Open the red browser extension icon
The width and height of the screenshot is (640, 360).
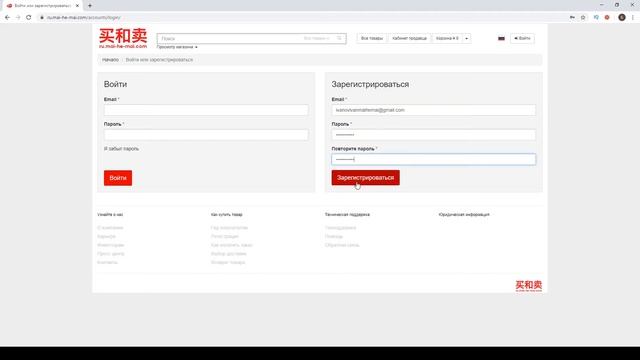[x=607, y=18]
